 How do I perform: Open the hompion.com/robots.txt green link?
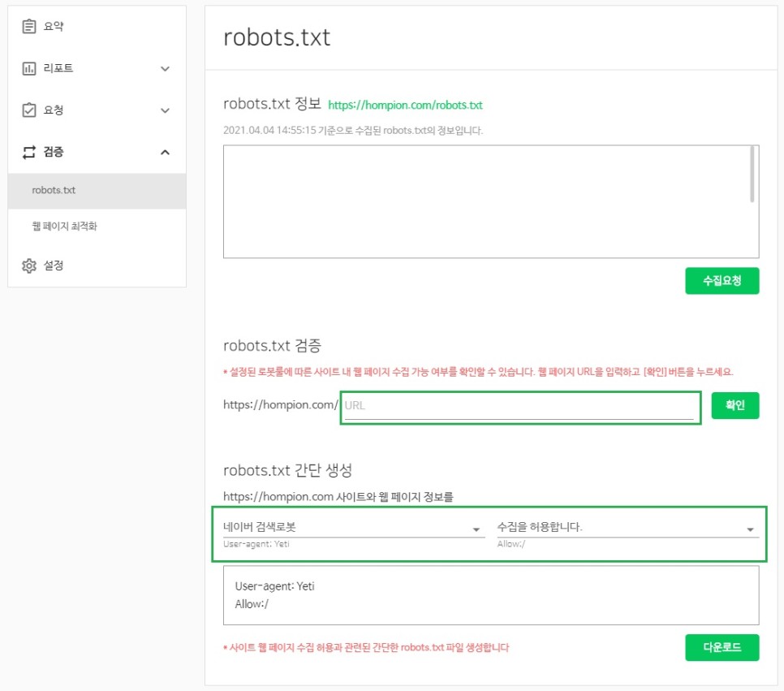coord(405,106)
